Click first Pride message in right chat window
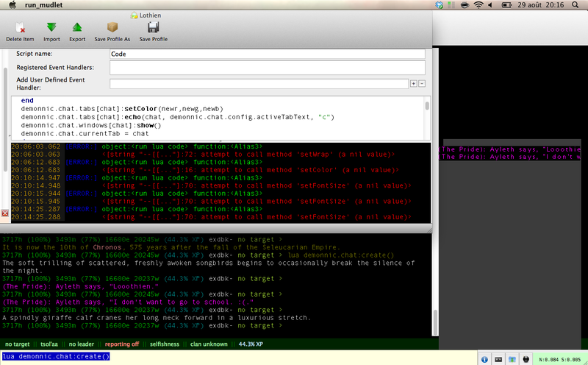This screenshot has height=365, width=588. 509,149
